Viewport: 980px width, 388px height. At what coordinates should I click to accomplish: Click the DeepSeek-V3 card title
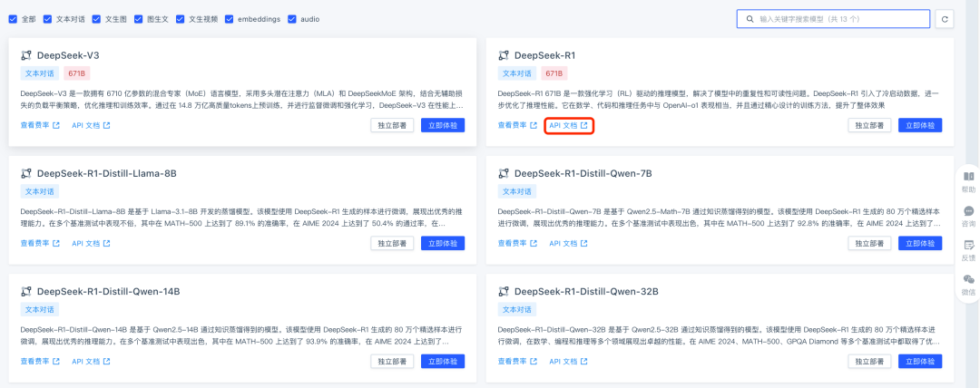click(x=68, y=55)
